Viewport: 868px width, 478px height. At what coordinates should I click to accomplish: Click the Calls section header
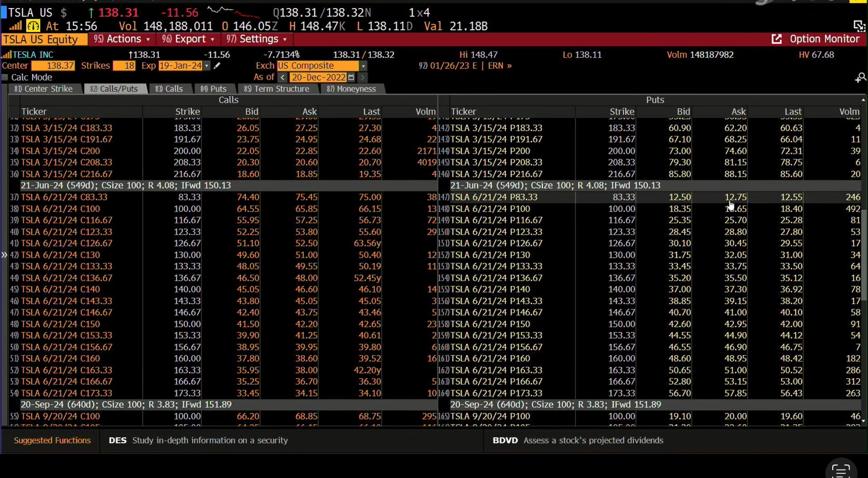228,100
